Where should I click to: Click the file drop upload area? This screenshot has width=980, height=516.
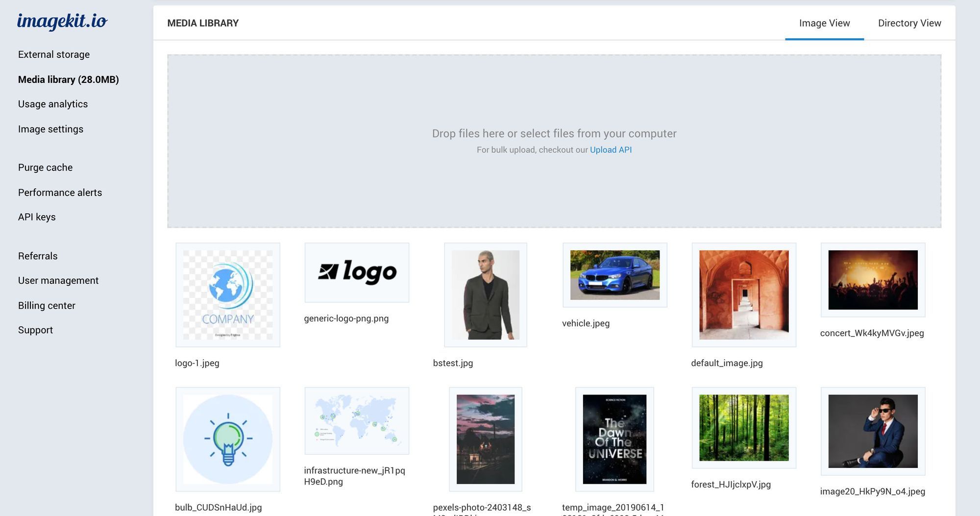click(554, 141)
